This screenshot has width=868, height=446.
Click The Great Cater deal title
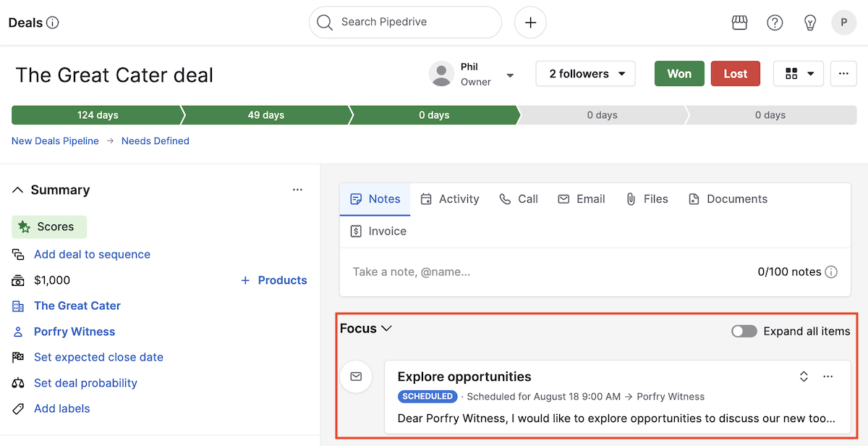pos(114,75)
